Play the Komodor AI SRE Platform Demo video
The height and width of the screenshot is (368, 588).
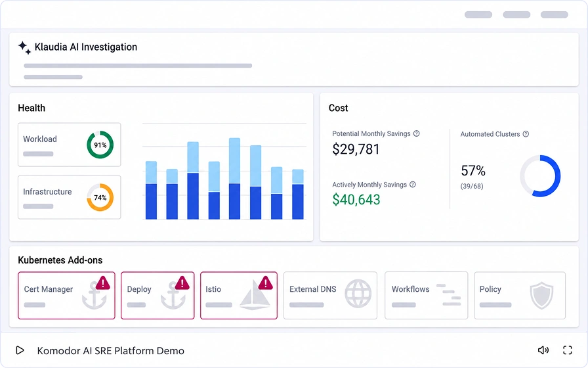(20, 350)
